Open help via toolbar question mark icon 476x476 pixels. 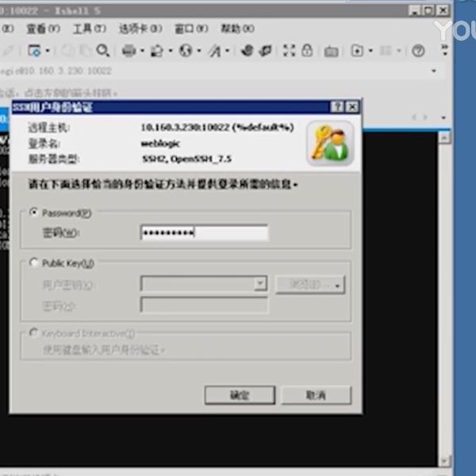[x=418, y=51]
